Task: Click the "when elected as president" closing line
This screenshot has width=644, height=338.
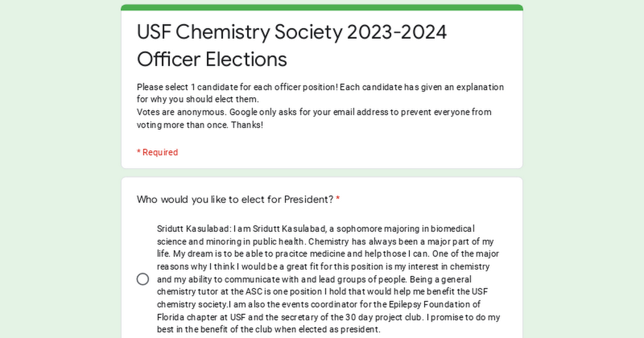Action: pyautogui.click(x=268, y=329)
